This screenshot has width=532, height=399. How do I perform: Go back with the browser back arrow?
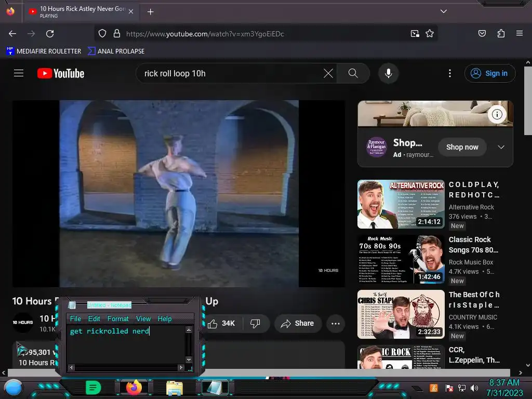pos(12,34)
